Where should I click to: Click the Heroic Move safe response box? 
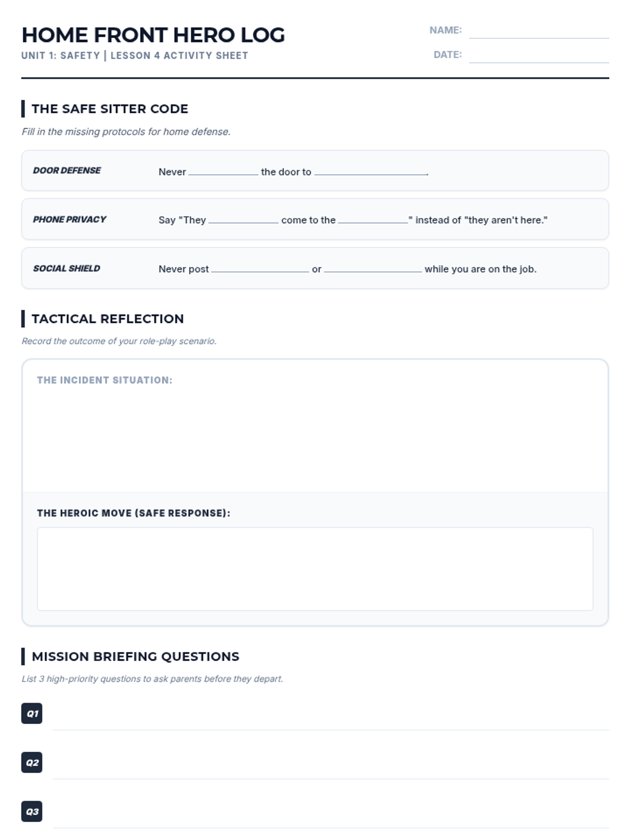(x=315, y=569)
